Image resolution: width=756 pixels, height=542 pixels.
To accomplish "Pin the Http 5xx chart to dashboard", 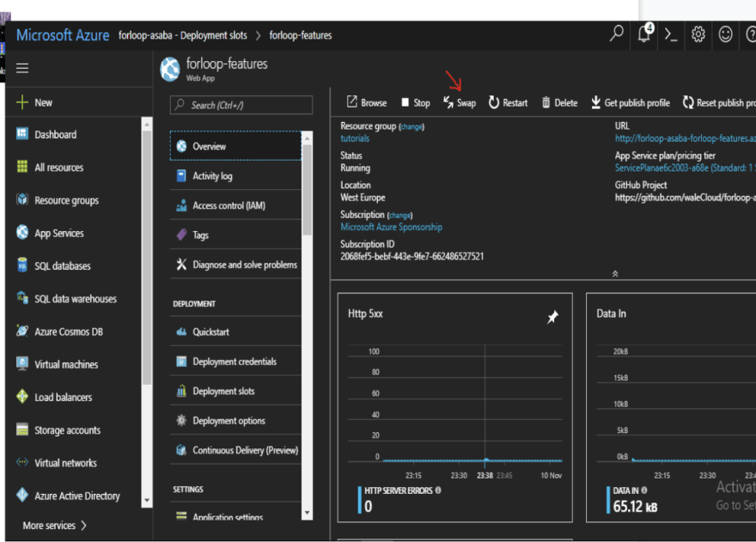I will pyautogui.click(x=552, y=317).
